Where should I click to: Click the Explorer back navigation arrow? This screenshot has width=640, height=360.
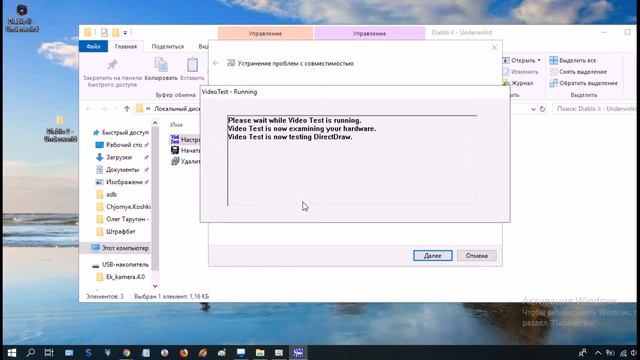pos(89,109)
